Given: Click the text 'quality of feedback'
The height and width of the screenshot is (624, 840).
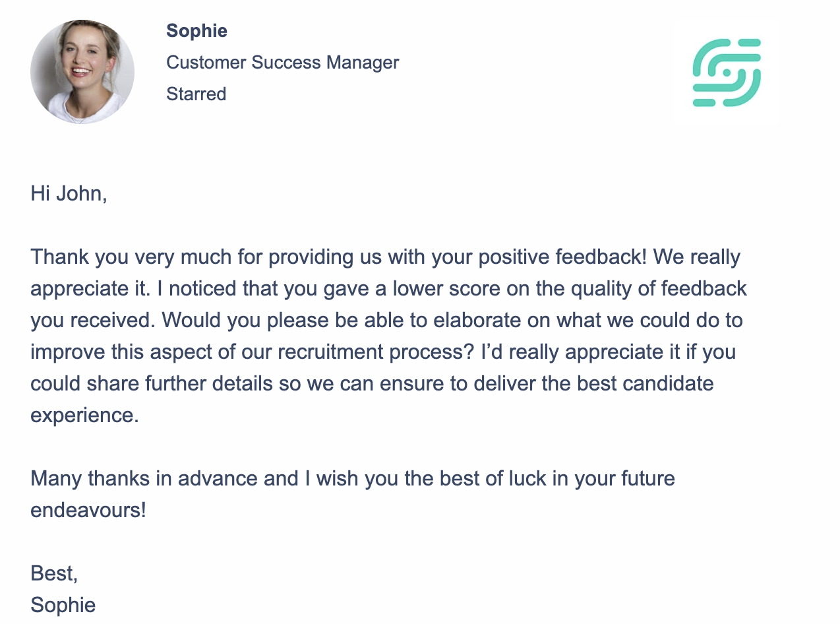Looking at the screenshot, I should point(659,288).
